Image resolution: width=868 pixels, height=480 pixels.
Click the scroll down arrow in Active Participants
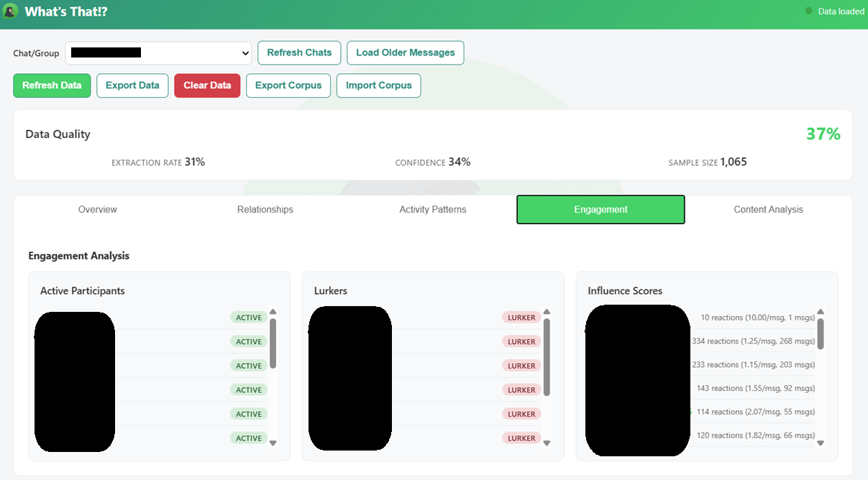tap(273, 443)
